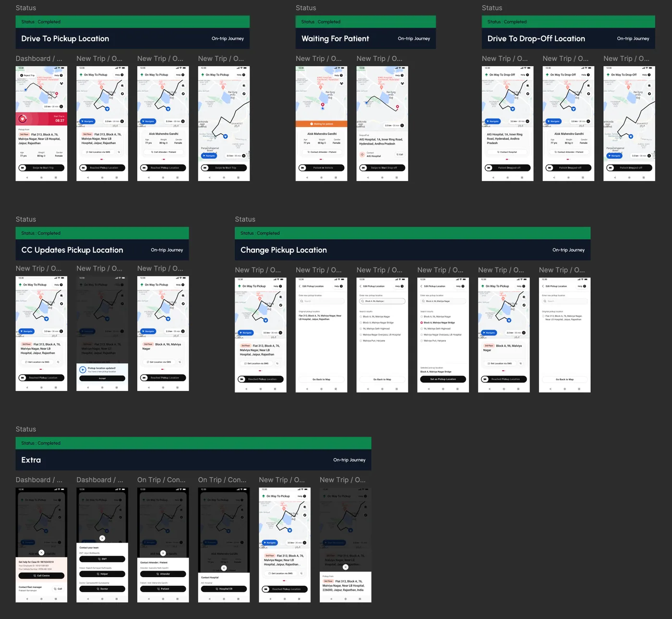Image resolution: width=672 pixels, height=619 pixels.
Task: Click Dashboard frame label in Drive To Pickup section
Action: click(x=39, y=59)
